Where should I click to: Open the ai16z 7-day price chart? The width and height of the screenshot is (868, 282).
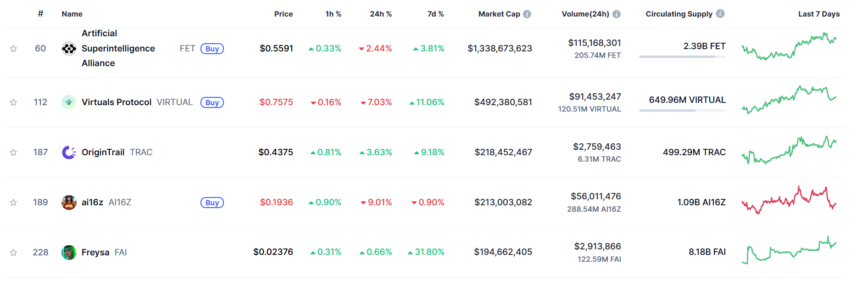pyautogui.click(x=789, y=200)
